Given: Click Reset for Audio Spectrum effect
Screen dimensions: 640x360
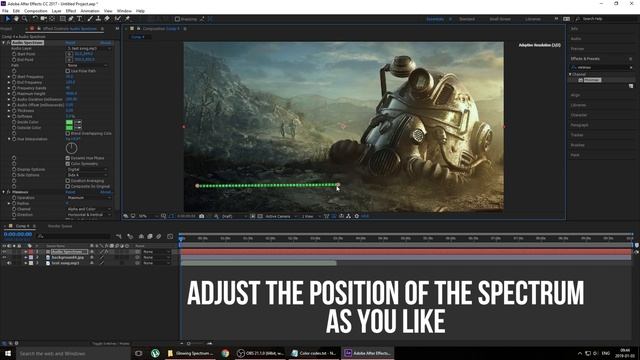Looking at the screenshot, I should point(70,42).
